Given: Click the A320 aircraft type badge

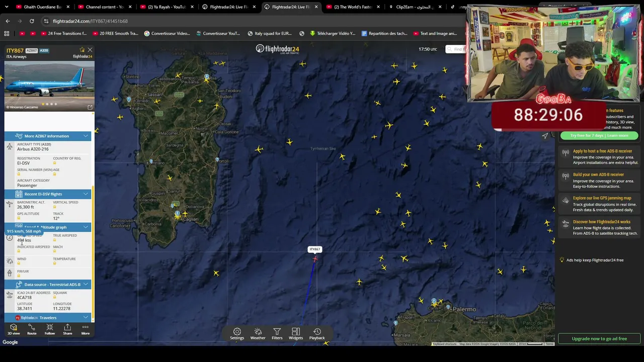Looking at the screenshot, I should tap(44, 51).
